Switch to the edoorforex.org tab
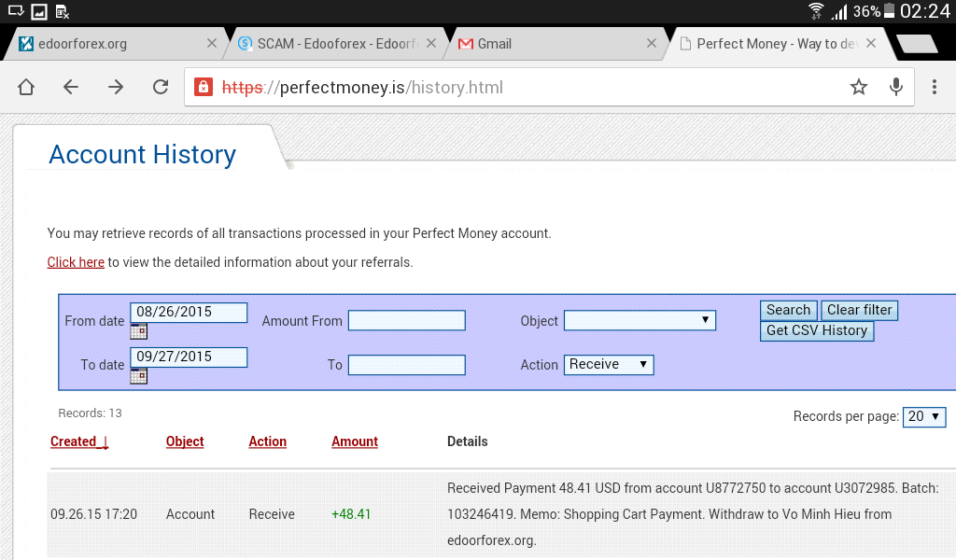This screenshot has width=956, height=560. [112, 43]
